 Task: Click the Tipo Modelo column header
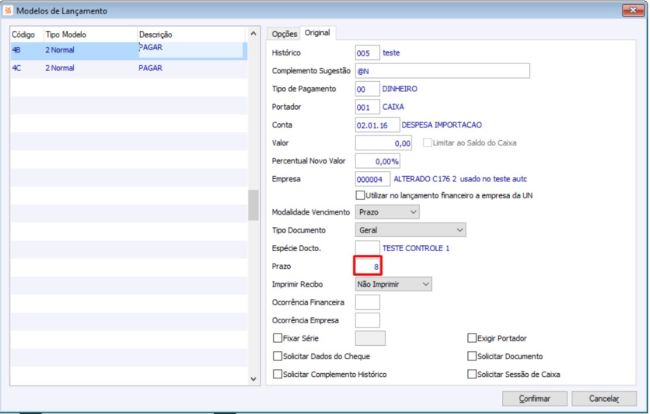pyautogui.click(x=65, y=34)
